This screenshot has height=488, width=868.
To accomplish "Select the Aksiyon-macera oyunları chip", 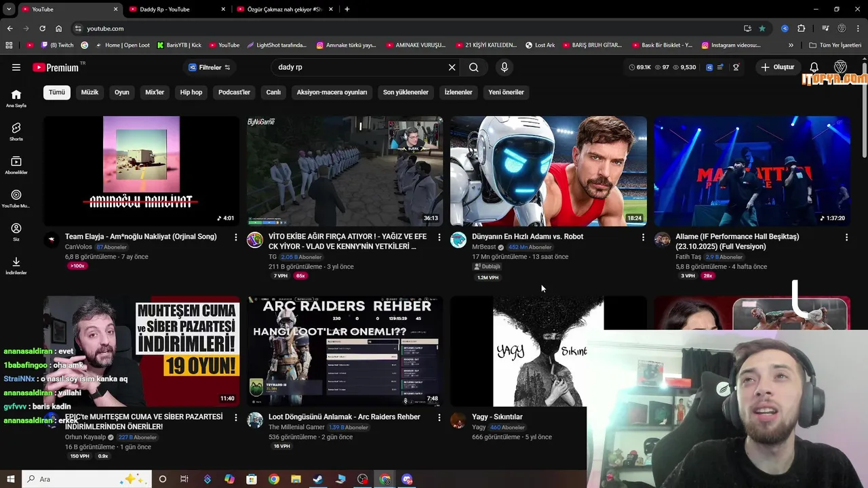I will (x=332, y=92).
